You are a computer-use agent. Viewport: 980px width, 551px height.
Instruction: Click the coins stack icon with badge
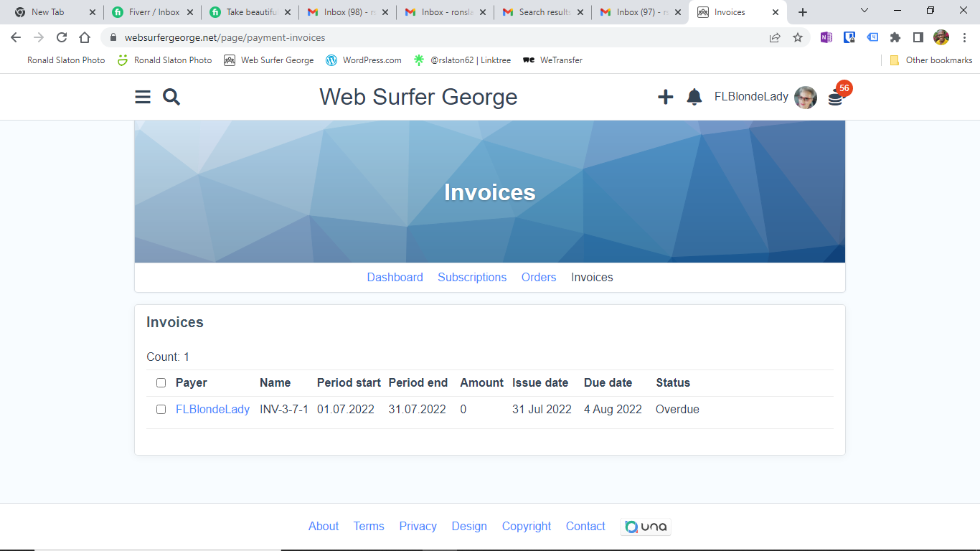(x=836, y=98)
